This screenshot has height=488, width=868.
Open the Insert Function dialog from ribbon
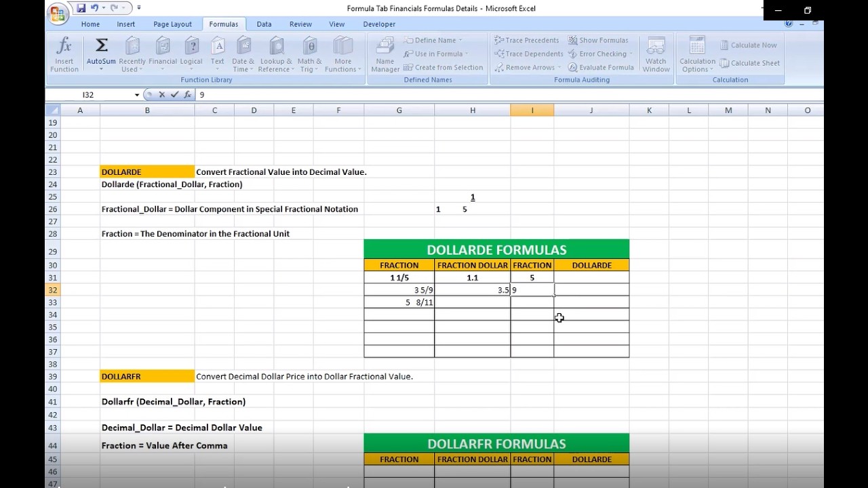pos(64,55)
